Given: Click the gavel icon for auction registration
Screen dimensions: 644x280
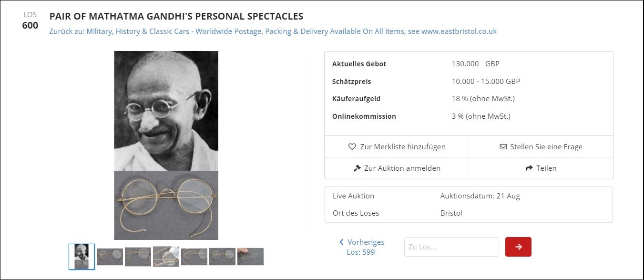Looking at the screenshot, I should pyautogui.click(x=357, y=168).
